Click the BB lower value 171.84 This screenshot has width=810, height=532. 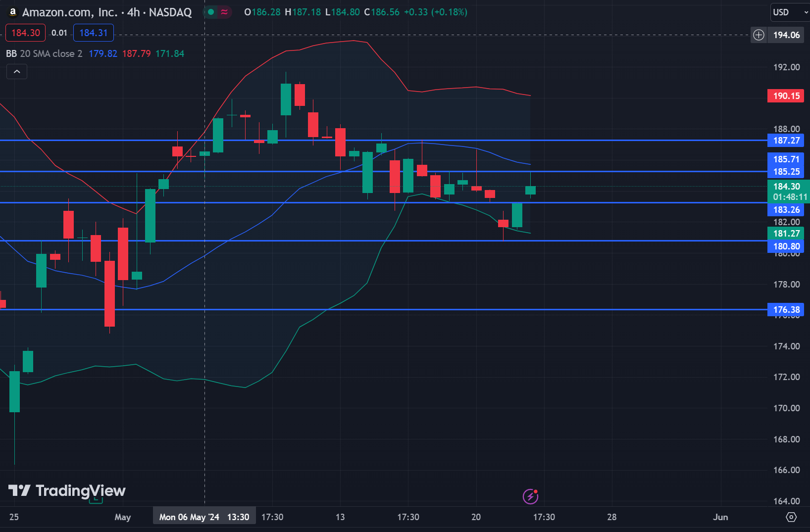coord(170,53)
